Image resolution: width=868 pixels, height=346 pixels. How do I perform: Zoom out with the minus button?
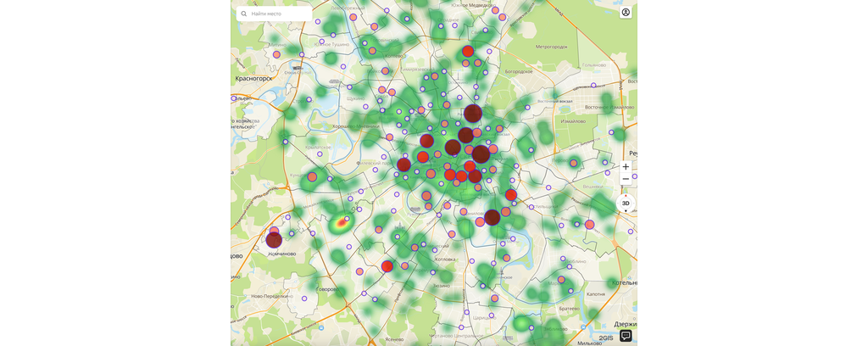click(x=626, y=179)
